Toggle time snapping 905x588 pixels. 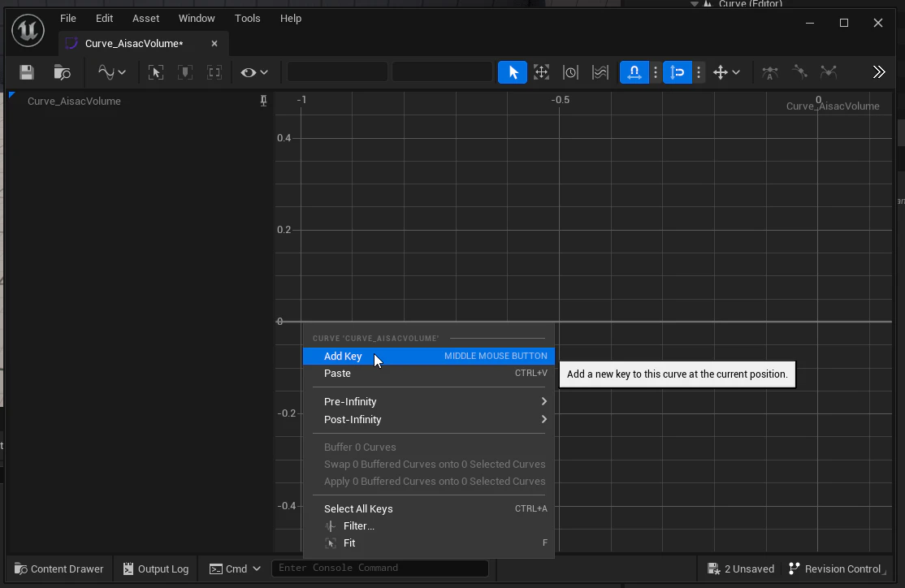[634, 72]
